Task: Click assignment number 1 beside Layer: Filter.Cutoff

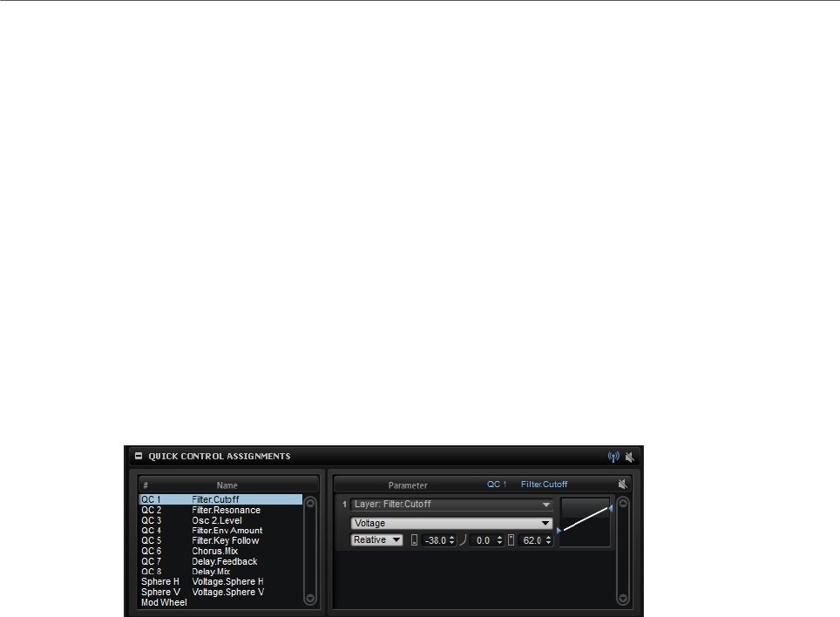Action: [344, 505]
